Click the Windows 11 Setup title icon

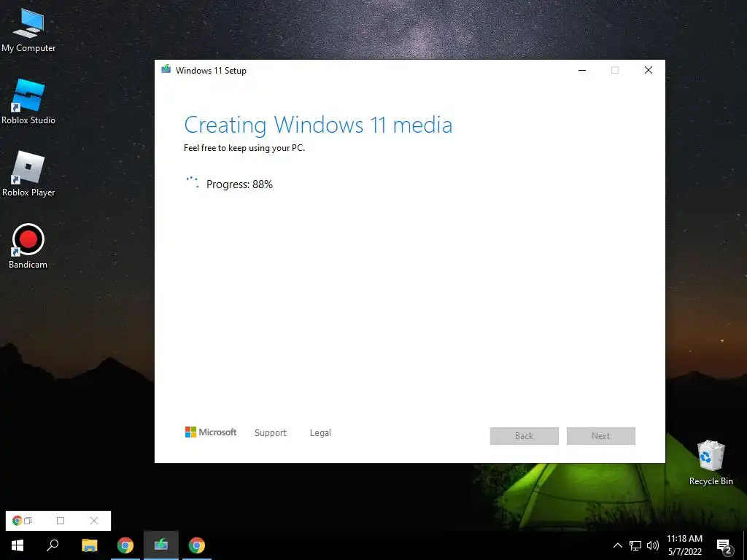[x=166, y=69]
